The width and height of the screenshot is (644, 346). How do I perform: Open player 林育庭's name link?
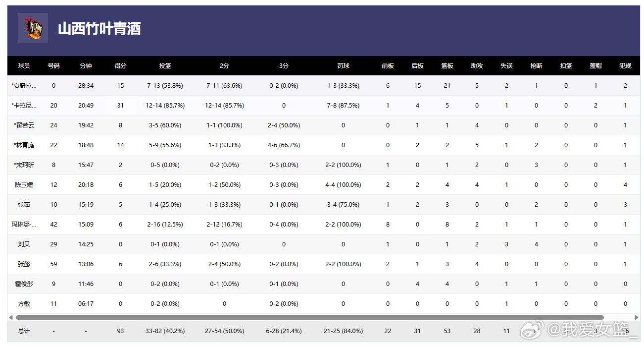[24, 145]
